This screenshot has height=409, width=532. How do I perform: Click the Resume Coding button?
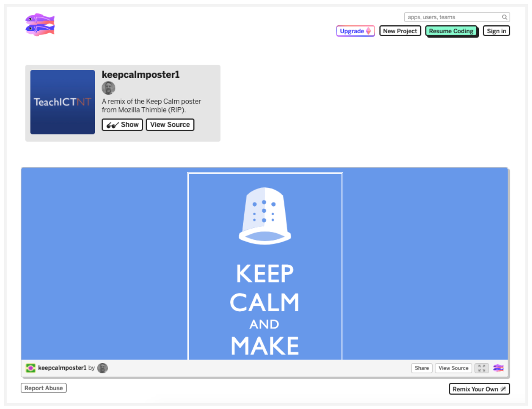451,31
